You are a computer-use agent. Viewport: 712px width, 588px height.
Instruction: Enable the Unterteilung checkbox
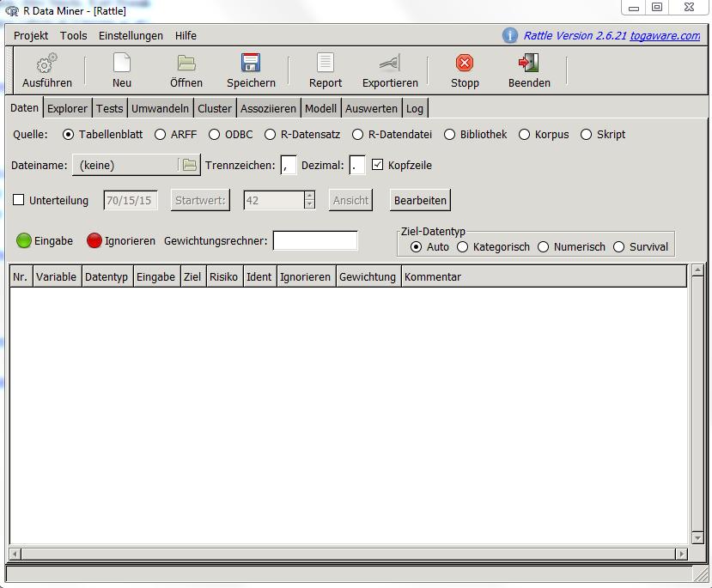tap(18, 200)
